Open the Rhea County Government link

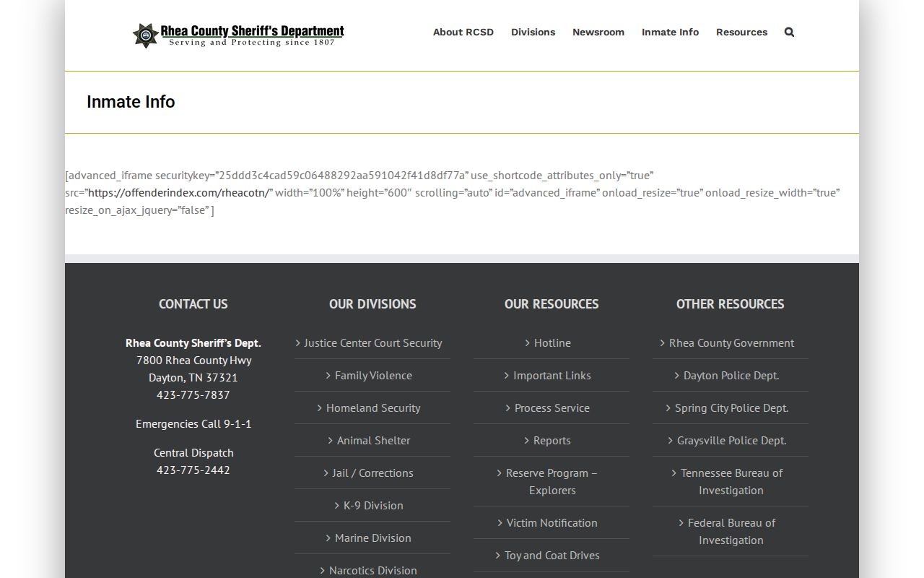point(731,343)
